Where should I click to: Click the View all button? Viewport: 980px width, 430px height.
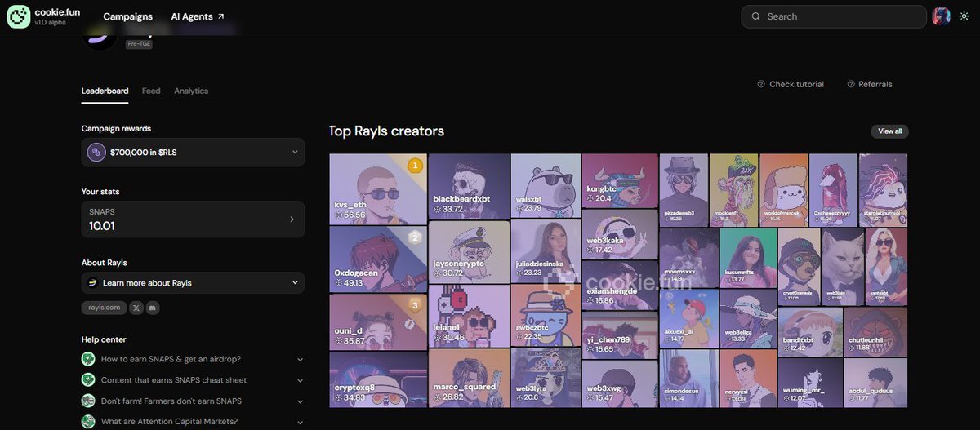[889, 131]
